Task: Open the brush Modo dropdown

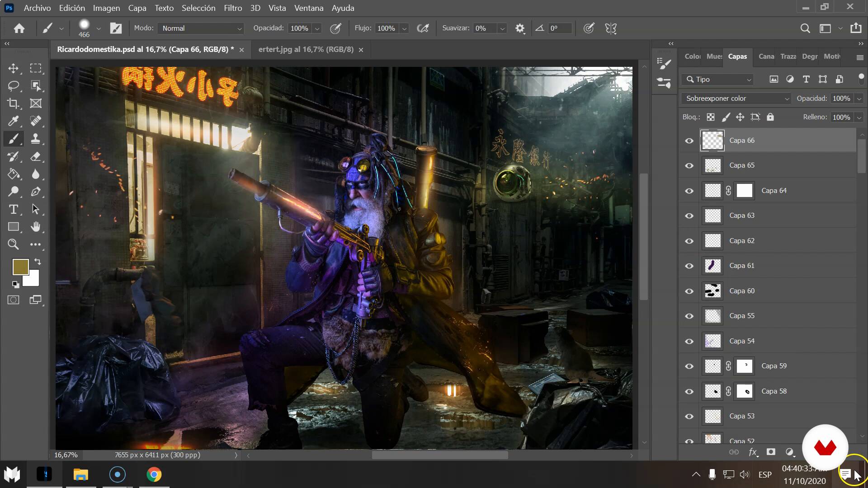Action: point(201,28)
